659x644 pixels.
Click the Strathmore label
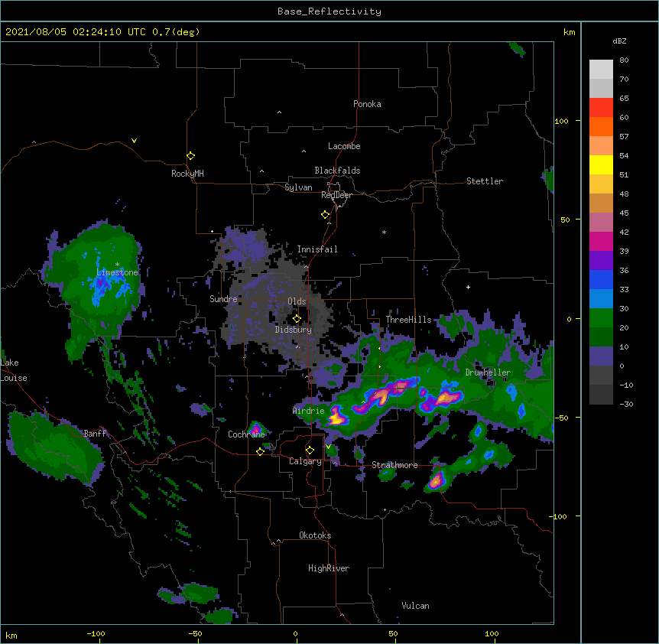[x=394, y=465]
